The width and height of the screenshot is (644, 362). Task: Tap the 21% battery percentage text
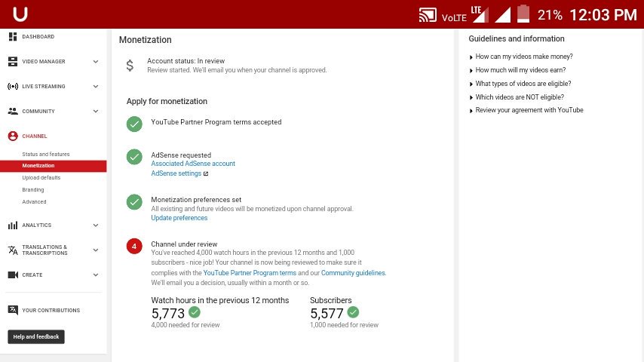click(550, 15)
